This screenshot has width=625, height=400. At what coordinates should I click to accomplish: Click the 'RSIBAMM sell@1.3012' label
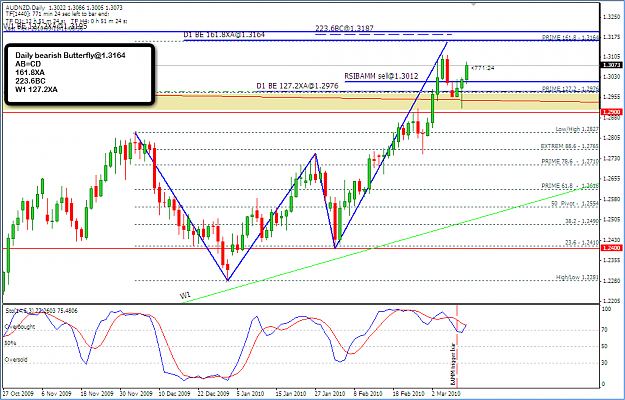(381, 76)
